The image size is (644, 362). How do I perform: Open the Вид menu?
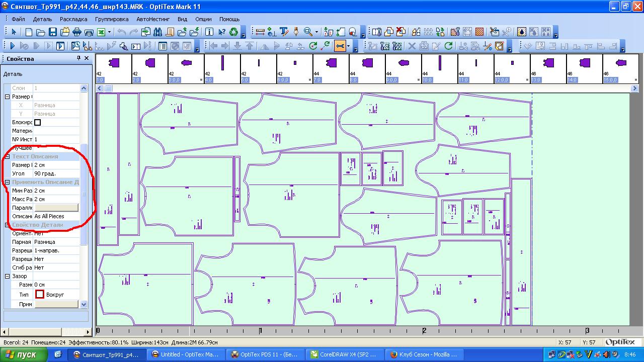tap(182, 19)
